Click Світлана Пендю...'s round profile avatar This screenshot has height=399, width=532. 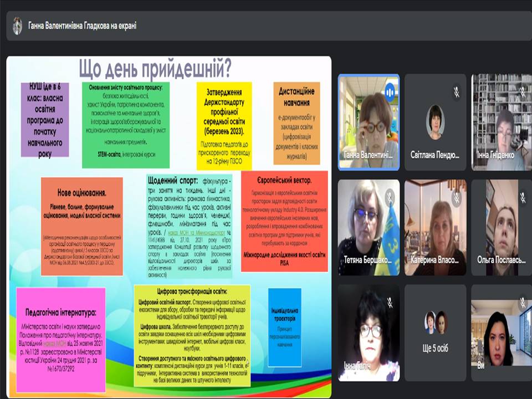[435, 122]
